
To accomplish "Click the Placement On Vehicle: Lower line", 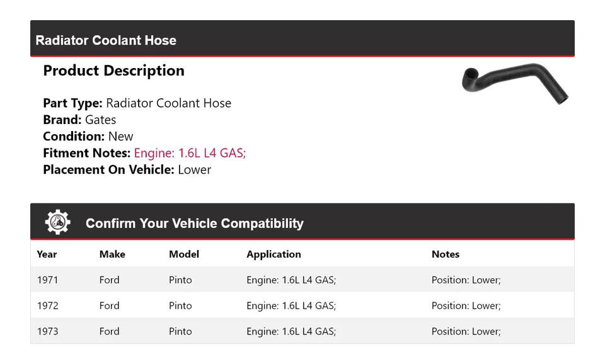I will click(x=127, y=169).
